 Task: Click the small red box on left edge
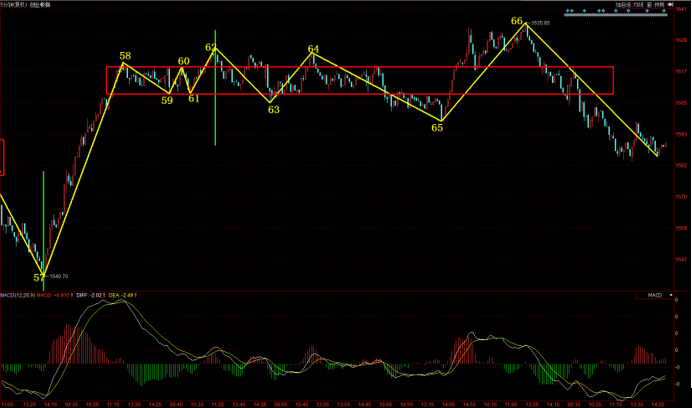3,157
